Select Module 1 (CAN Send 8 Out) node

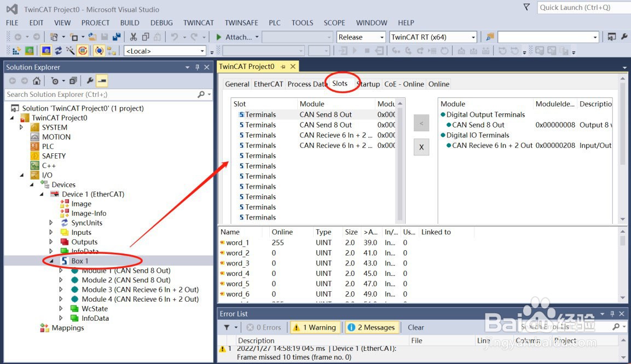click(126, 270)
